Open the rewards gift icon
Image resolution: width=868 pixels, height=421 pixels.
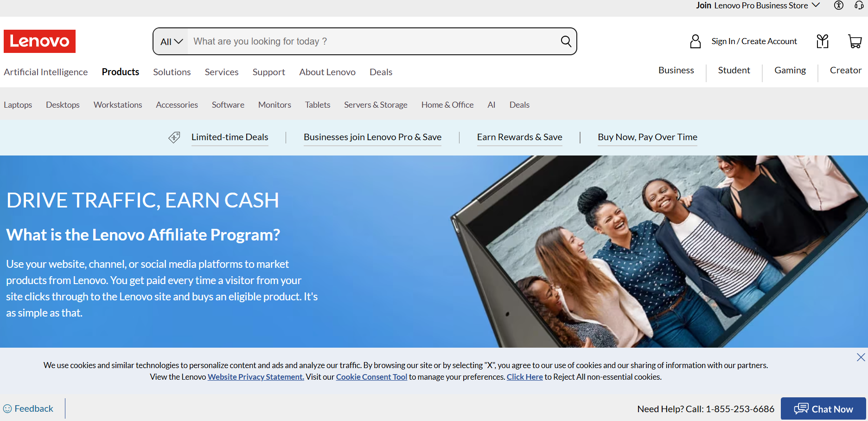point(822,41)
